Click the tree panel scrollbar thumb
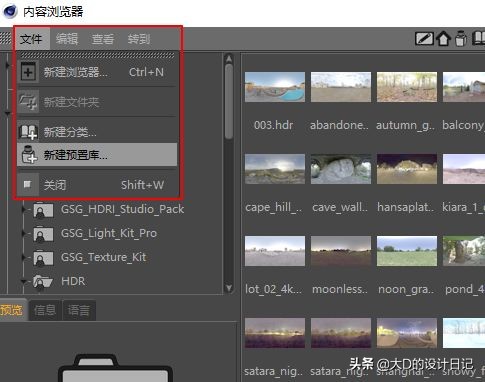485x382 pixels. [229, 102]
